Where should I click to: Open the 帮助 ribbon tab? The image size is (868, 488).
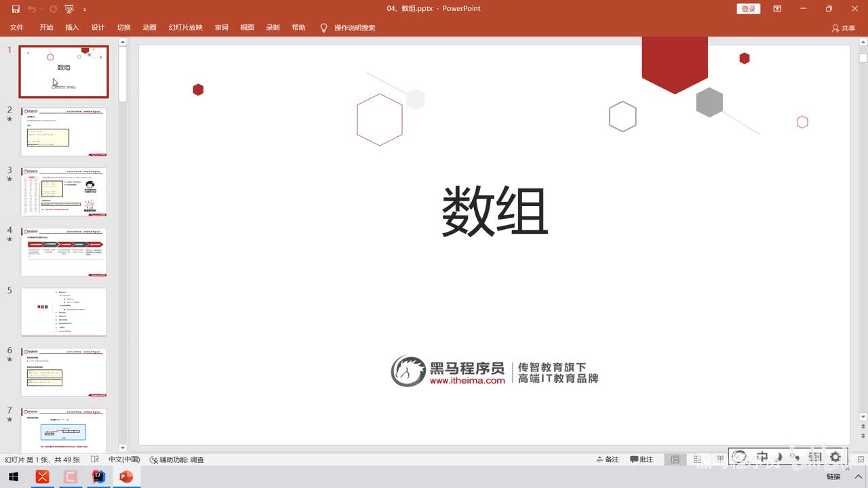pos(298,28)
